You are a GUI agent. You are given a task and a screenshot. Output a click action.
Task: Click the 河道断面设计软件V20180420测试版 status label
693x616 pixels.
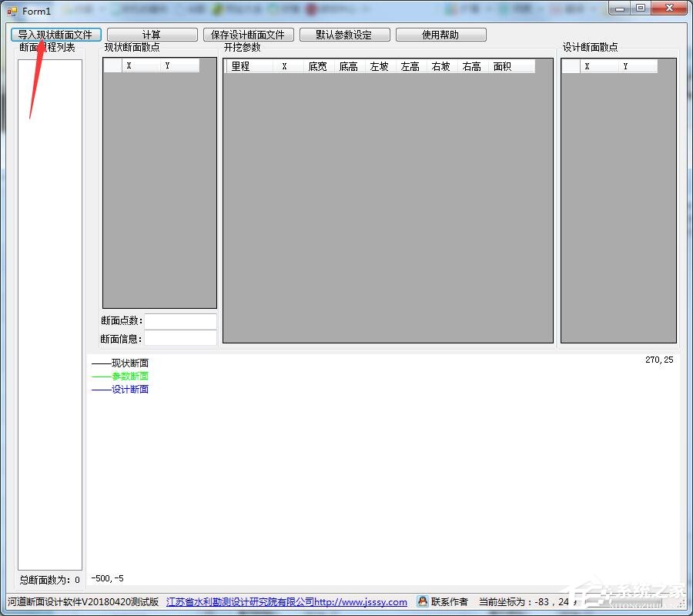83,602
